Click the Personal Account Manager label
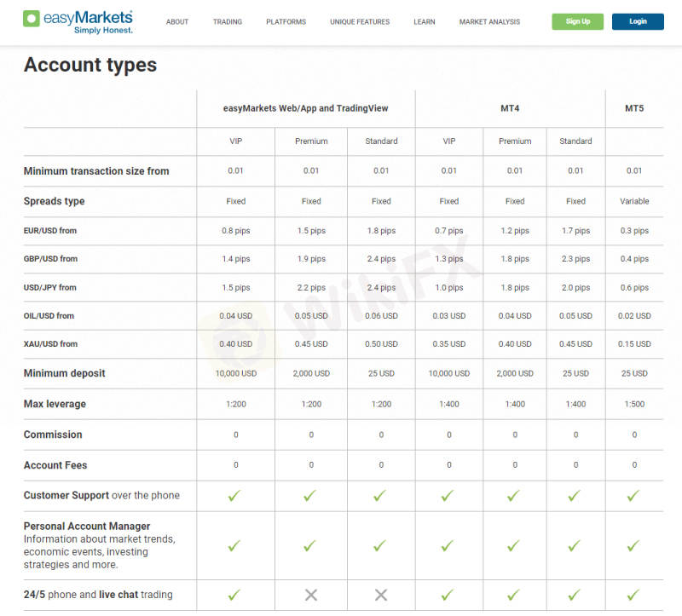The width and height of the screenshot is (682, 616). coord(87,526)
